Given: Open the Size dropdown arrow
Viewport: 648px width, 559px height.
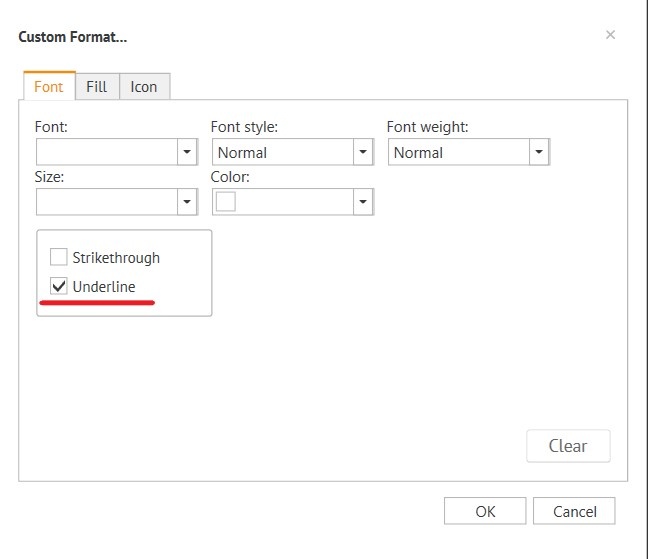Looking at the screenshot, I should (186, 201).
